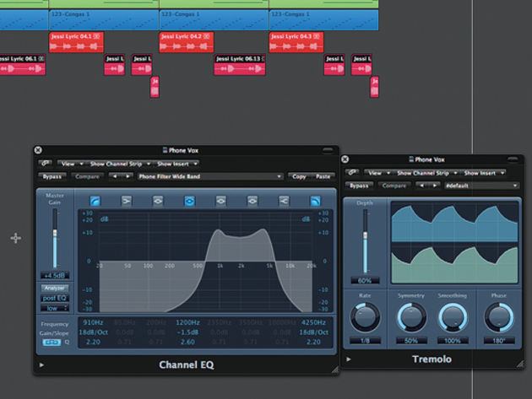The width and height of the screenshot is (532, 399).
Task: Open Show Insert menu in Channel EQ
Action: [176, 164]
